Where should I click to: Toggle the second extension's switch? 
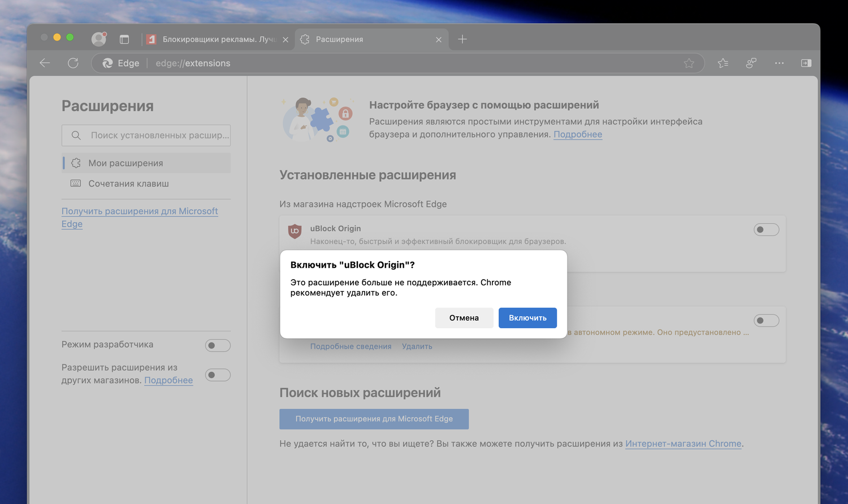(x=767, y=320)
